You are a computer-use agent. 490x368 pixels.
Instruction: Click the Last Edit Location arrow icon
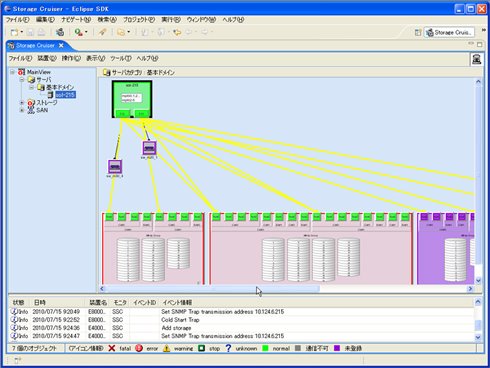(177, 32)
